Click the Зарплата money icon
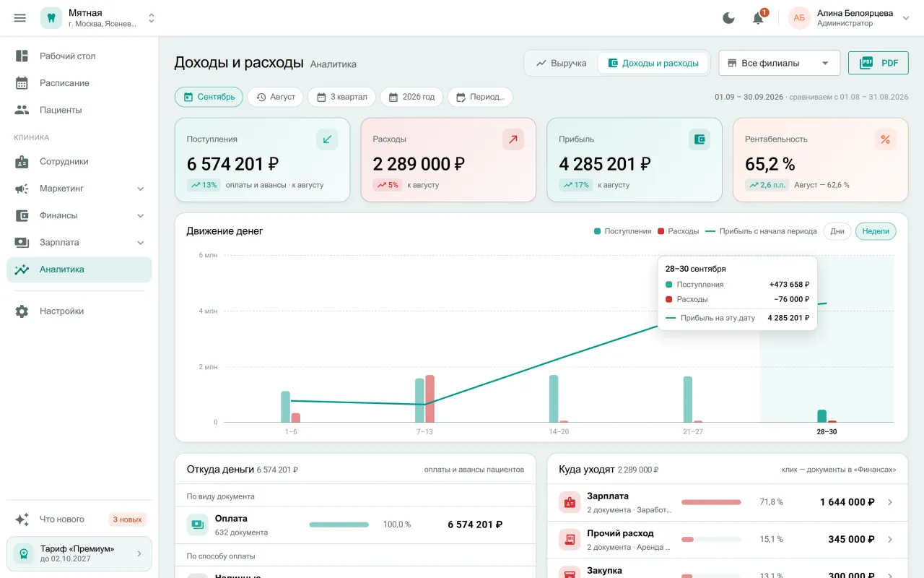The height and width of the screenshot is (578, 924). coord(22,242)
